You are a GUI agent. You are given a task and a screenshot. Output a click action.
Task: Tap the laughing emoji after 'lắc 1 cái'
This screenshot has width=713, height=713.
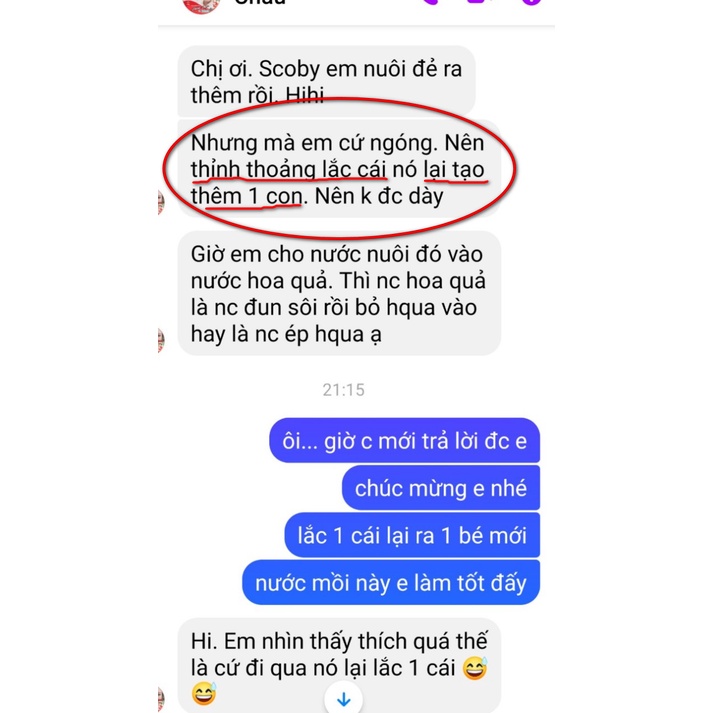475,668
